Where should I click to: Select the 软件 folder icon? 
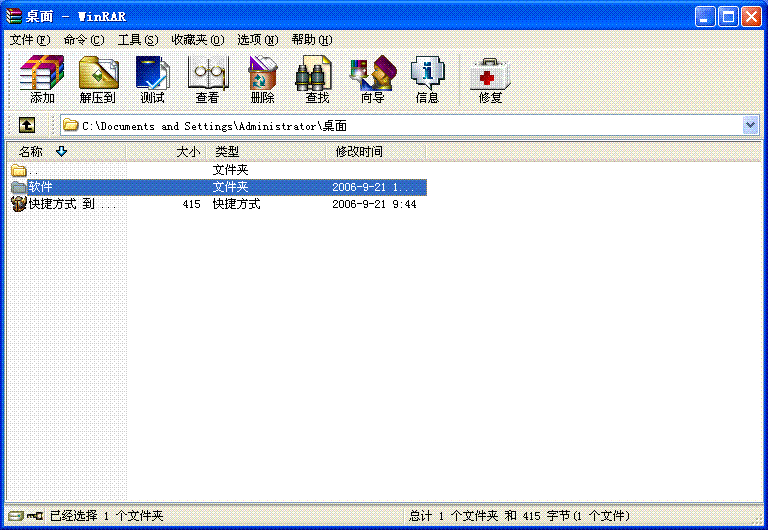(19, 187)
